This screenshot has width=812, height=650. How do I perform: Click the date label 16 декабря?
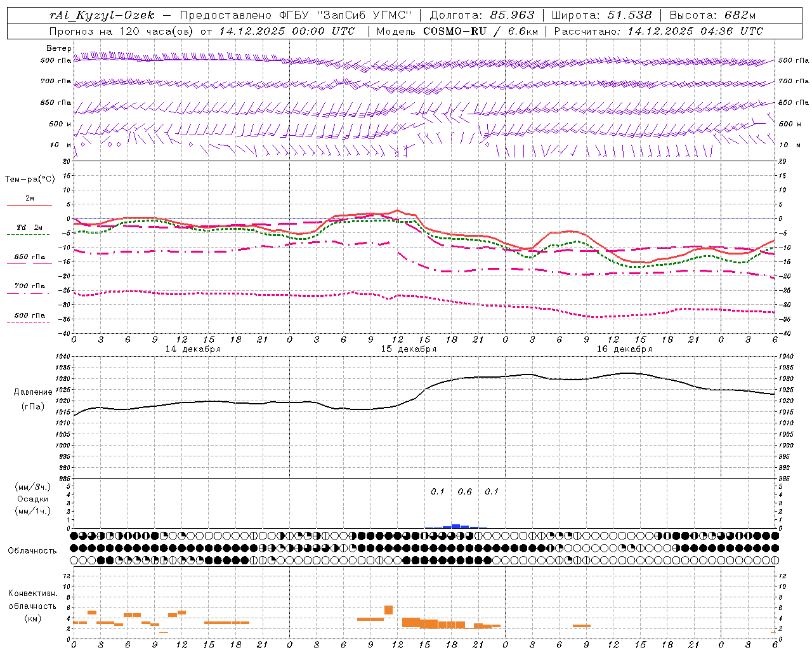coord(624,349)
